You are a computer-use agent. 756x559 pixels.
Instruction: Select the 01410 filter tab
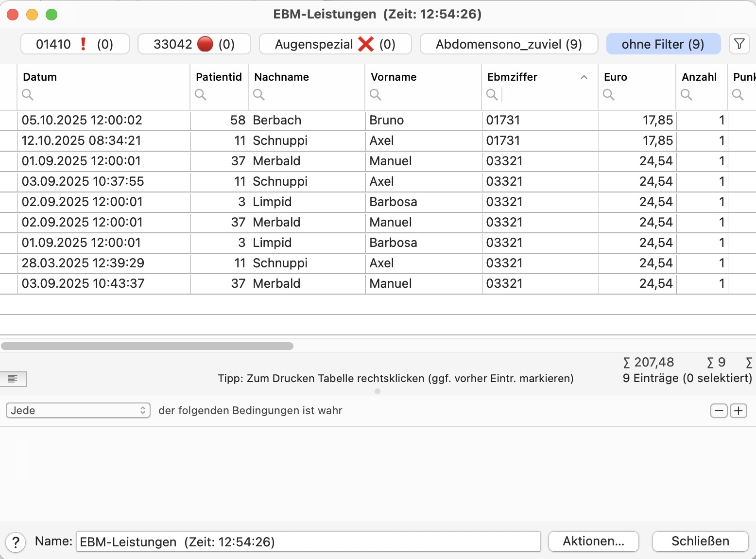tap(75, 44)
